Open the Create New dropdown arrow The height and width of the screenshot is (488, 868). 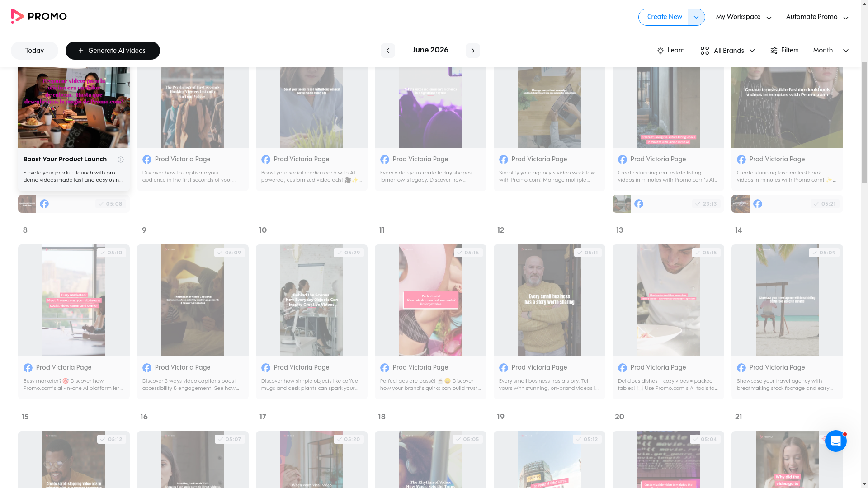[x=696, y=17]
